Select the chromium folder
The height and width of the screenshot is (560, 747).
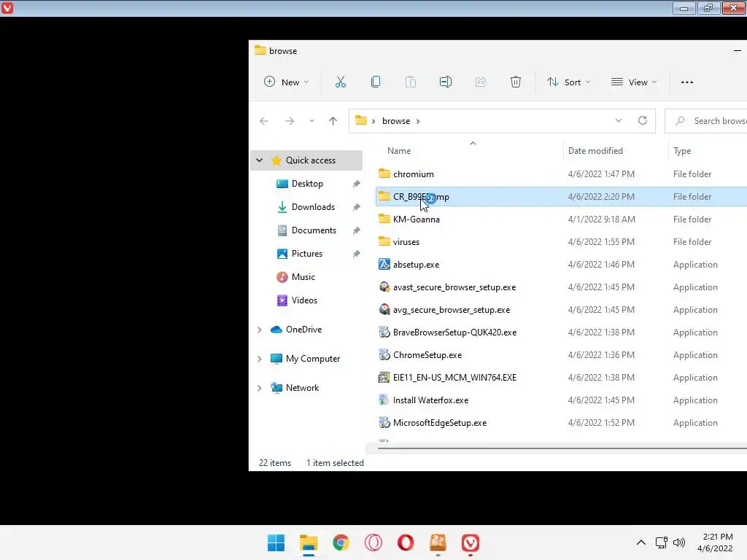(x=413, y=174)
